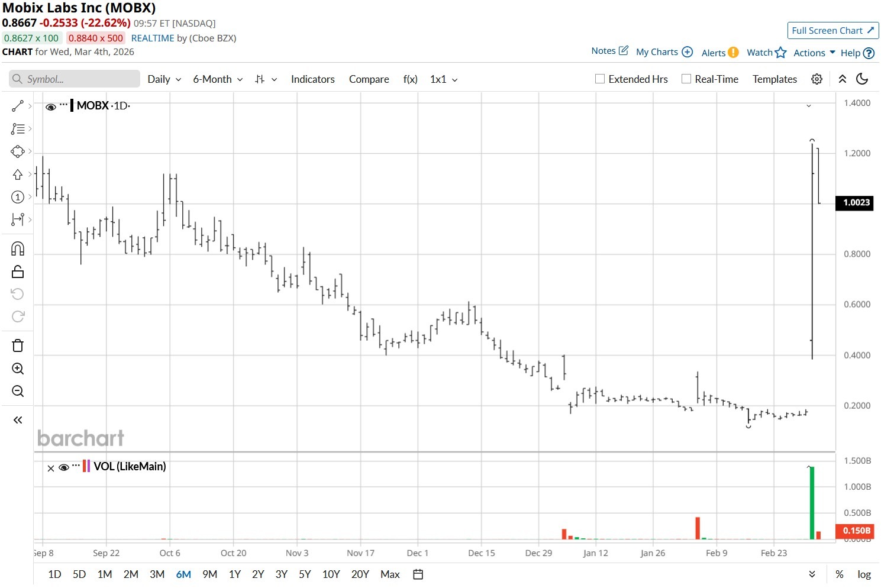Expand the bottom range bar chevron
The image size is (881, 588).
812,574
